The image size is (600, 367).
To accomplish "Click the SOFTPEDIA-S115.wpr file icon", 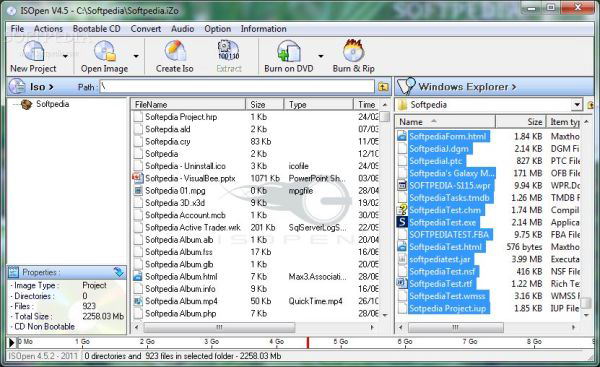I will pyautogui.click(x=402, y=186).
